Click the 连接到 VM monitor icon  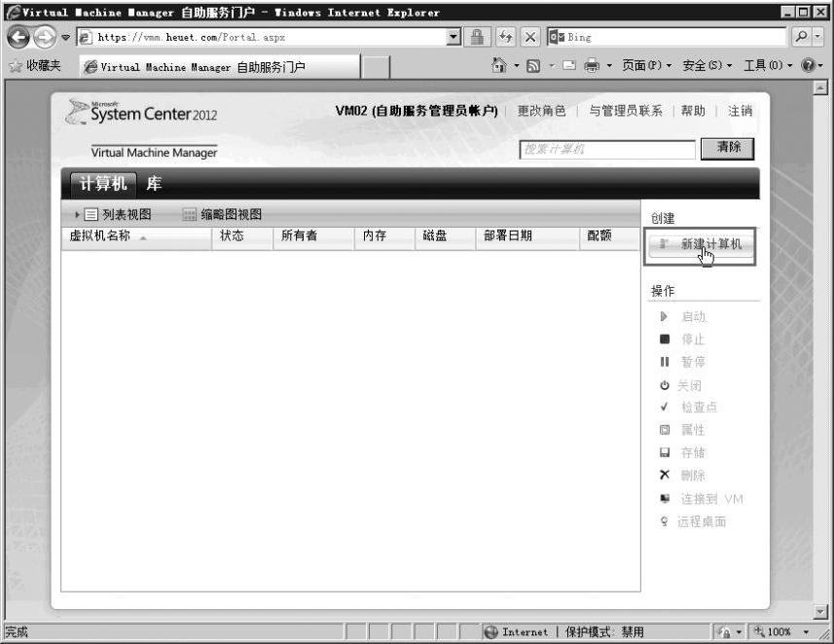[665, 498]
